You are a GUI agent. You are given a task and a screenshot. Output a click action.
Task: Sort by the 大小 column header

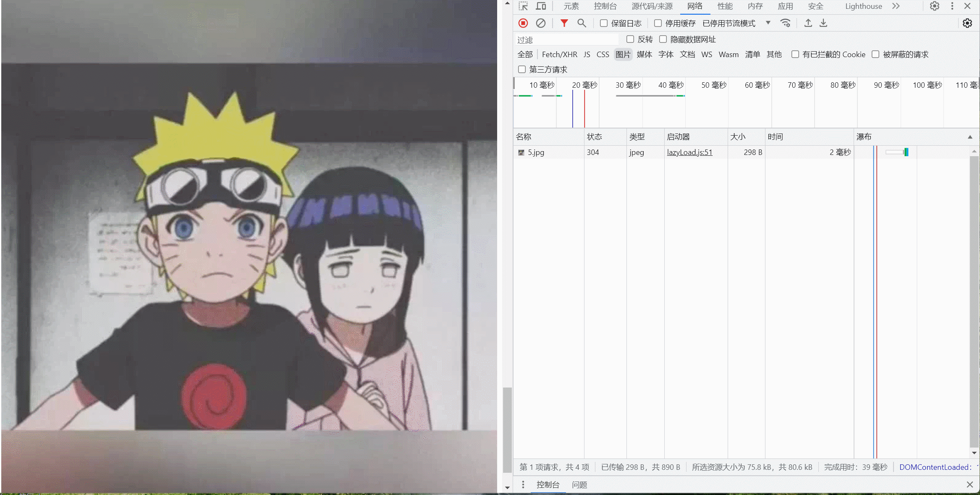746,137
